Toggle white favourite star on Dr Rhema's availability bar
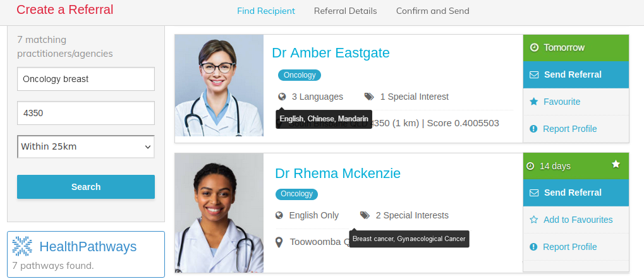The image size is (644, 279). [x=616, y=164]
